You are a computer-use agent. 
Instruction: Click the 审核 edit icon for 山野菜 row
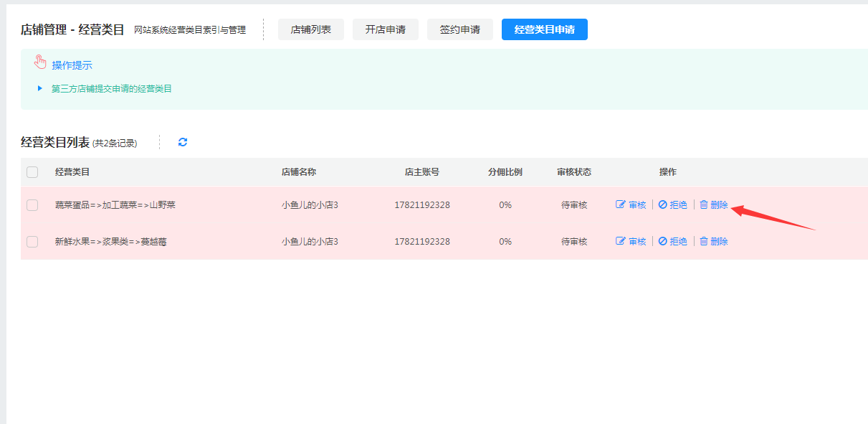point(621,205)
